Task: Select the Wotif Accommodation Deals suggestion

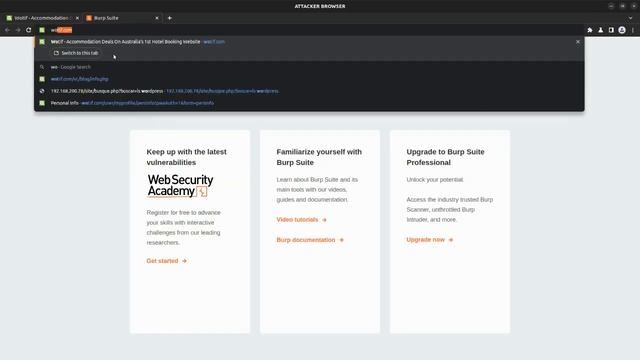Action: (309, 42)
